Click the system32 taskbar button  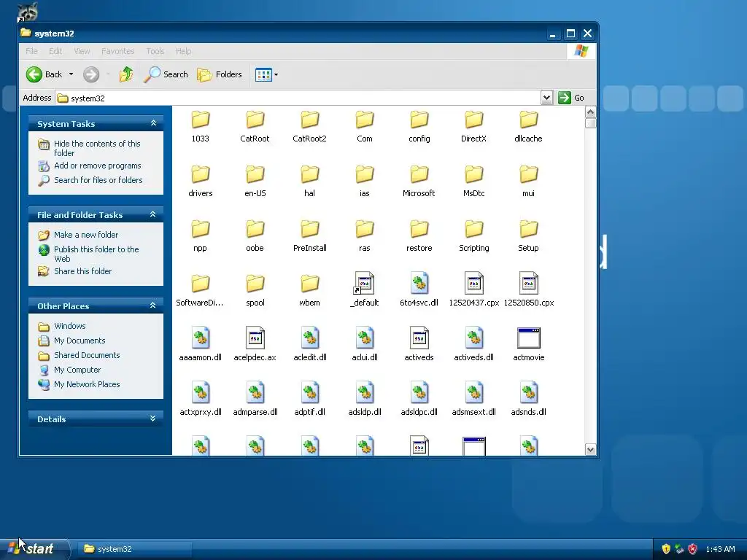click(x=135, y=549)
